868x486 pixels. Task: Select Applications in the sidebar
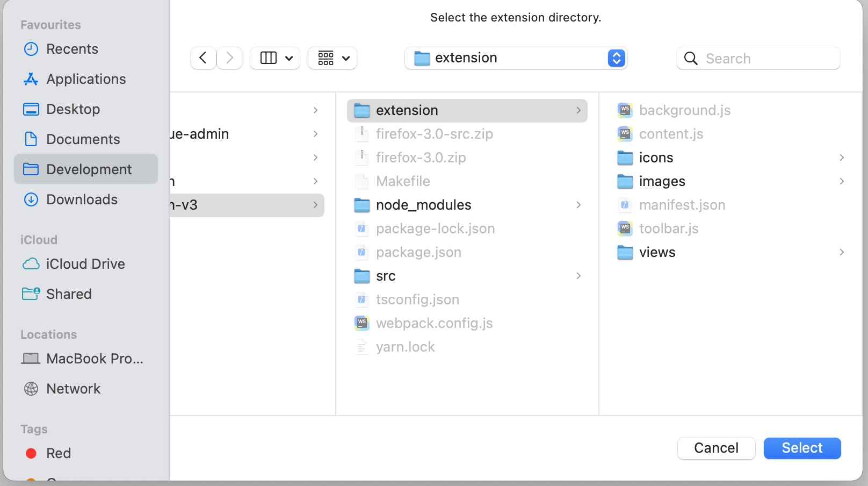86,79
